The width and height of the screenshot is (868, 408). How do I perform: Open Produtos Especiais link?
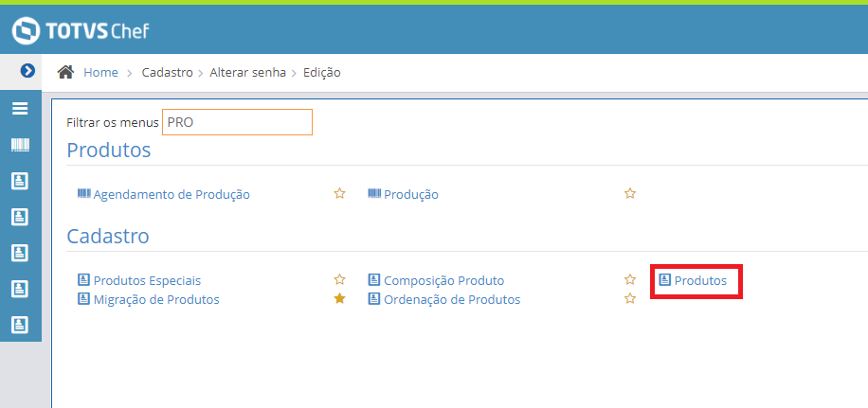(147, 281)
